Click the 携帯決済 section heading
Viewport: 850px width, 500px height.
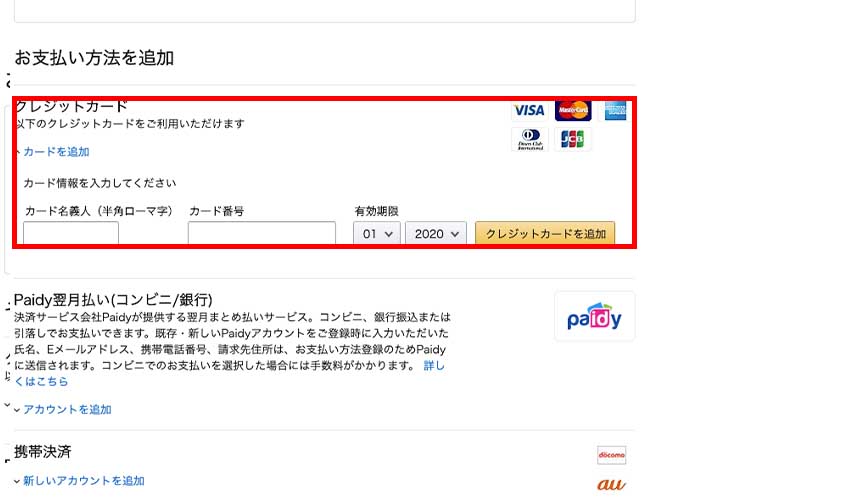click(43, 452)
